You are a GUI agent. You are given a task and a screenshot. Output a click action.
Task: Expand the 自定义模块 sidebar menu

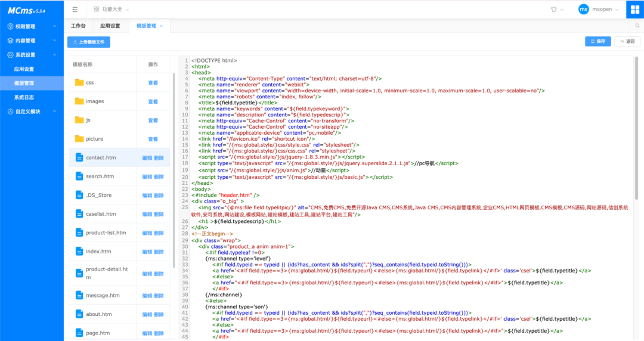click(x=32, y=111)
